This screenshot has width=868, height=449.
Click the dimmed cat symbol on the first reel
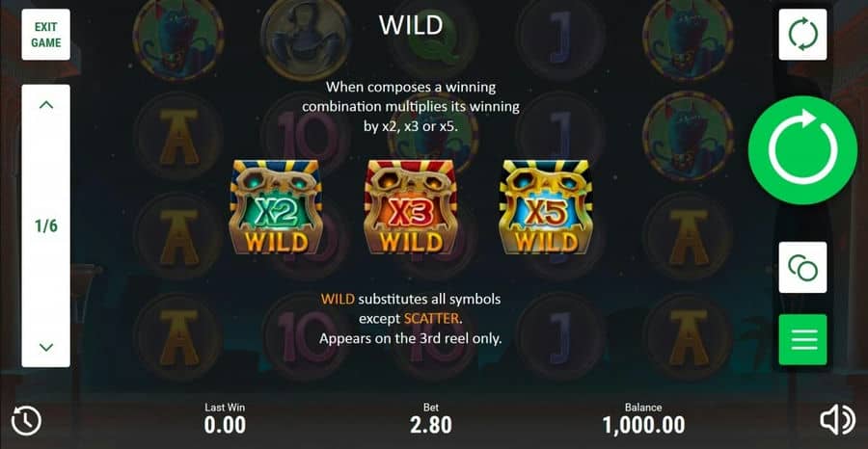click(178, 35)
